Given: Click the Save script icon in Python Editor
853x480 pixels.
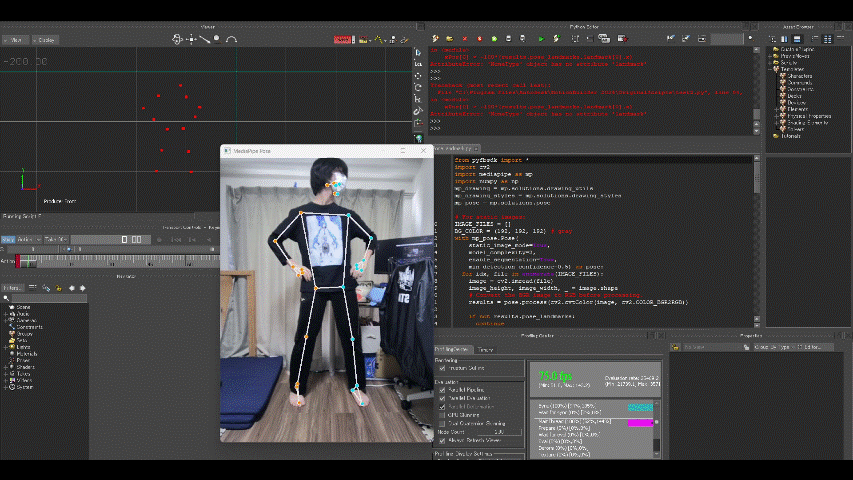Looking at the screenshot, I should pyautogui.click(x=509, y=39).
